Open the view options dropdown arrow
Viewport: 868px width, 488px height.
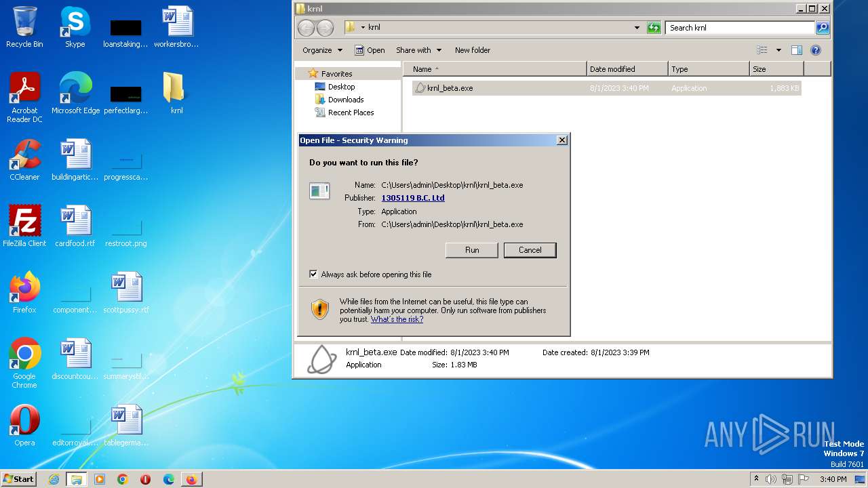coord(778,50)
